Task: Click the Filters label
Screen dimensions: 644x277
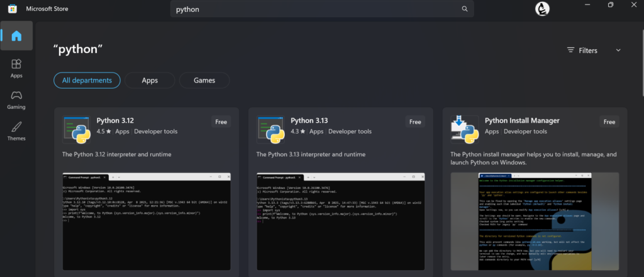Action: 588,50
